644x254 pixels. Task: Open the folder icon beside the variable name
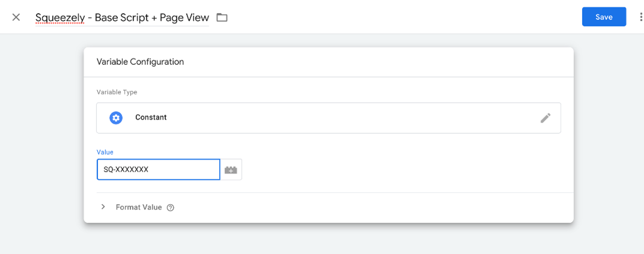222,17
